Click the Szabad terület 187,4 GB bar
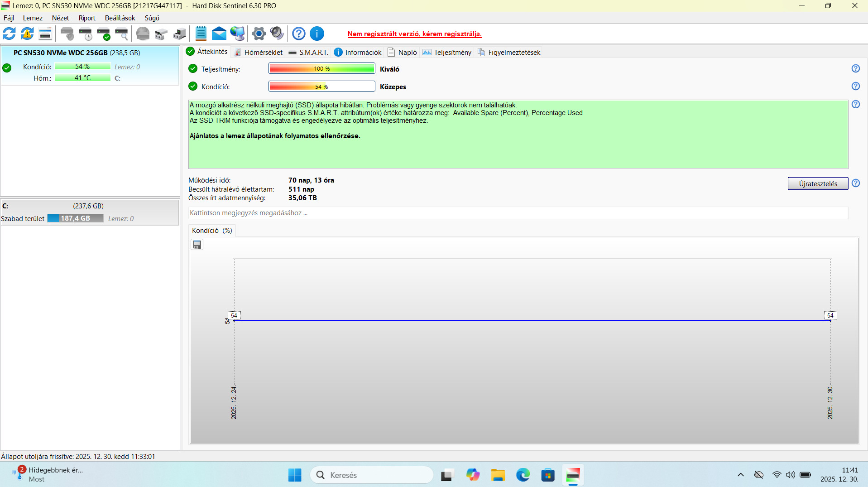 76,218
